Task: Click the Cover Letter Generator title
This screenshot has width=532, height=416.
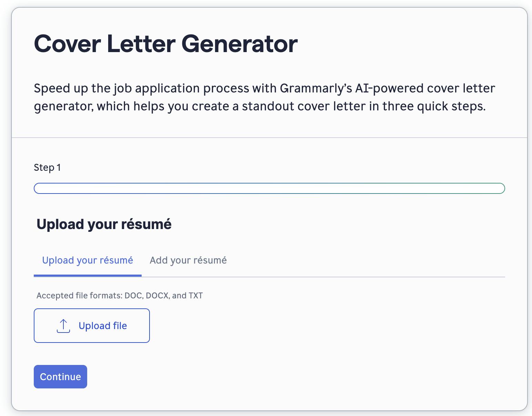Action: click(165, 44)
